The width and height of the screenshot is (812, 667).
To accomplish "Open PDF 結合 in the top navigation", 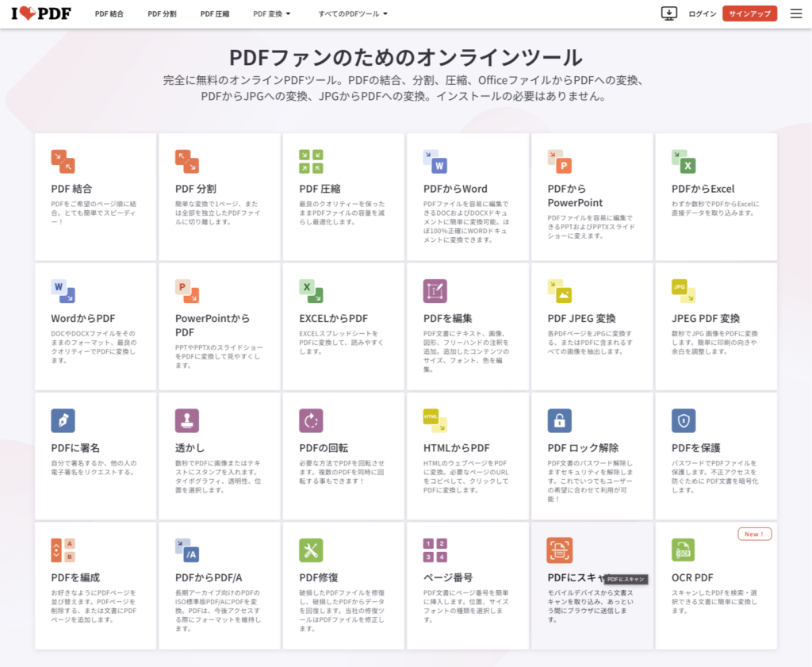I will point(109,14).
